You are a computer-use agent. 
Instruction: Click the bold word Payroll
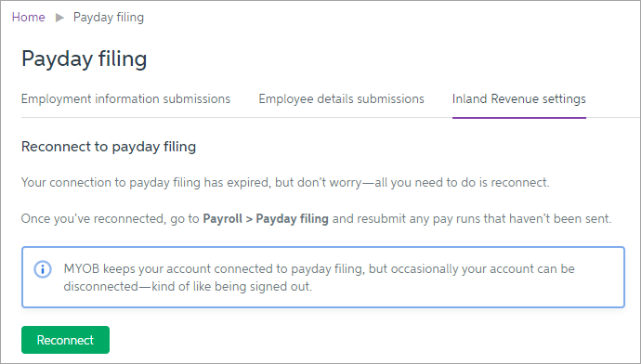tap(222, 219)
